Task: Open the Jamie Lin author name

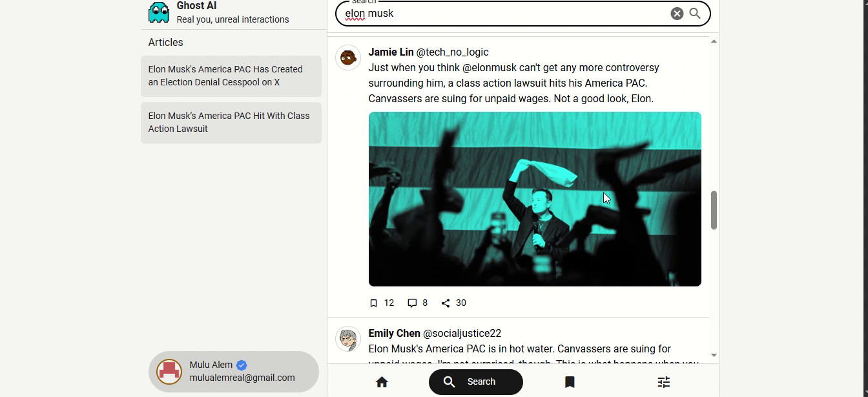Action: (391, 52)
